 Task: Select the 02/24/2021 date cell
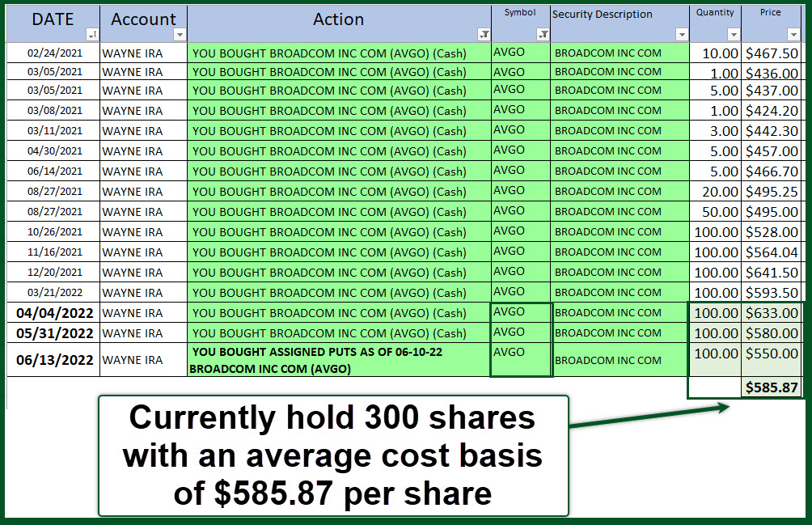tap(53, 53)
